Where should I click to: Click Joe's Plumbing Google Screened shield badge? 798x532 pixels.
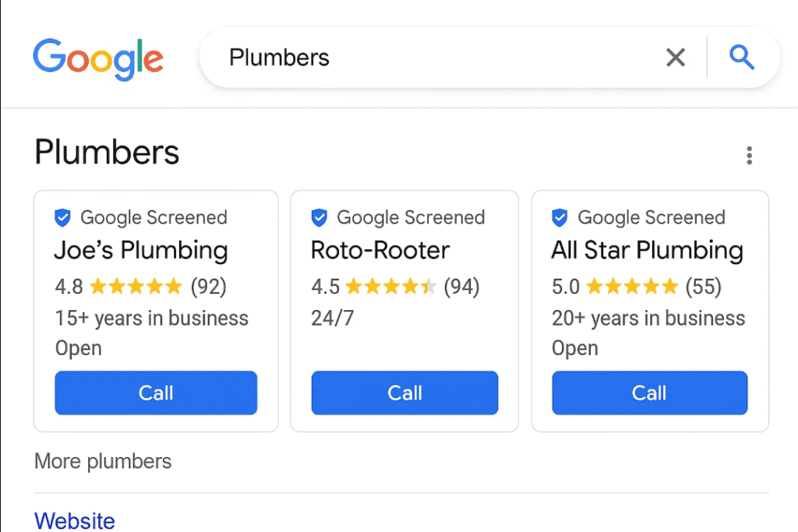pos(62,217)
